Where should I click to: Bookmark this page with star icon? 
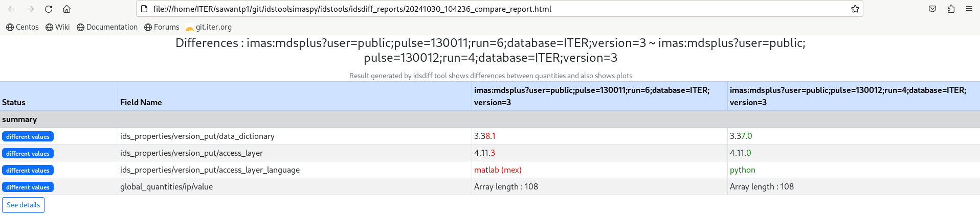coord(855,9)
